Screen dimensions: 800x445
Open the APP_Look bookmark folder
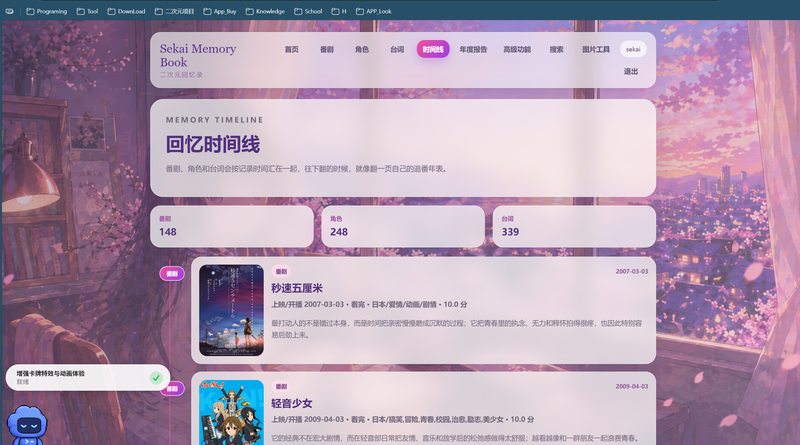[373, 11]
